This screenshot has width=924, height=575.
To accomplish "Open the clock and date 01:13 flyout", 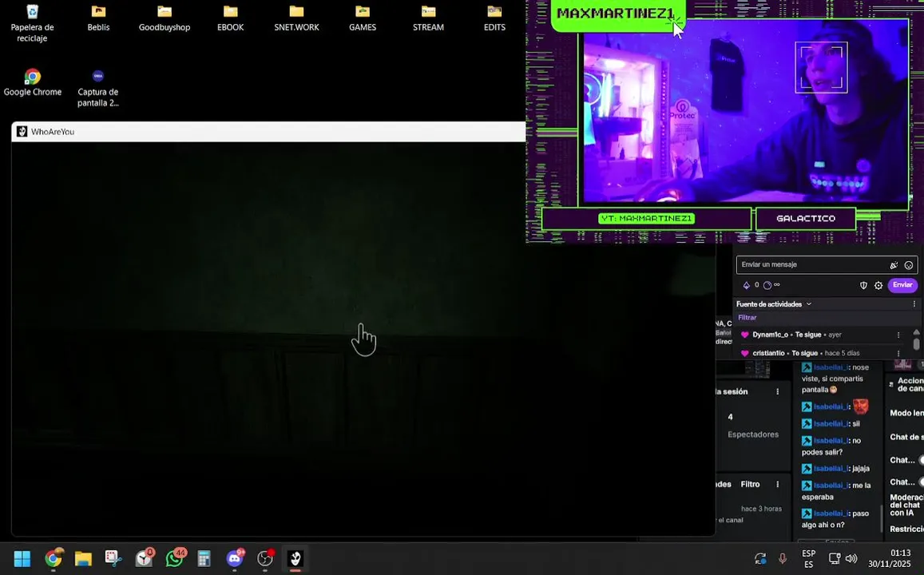I will click(x=889, y=558).
